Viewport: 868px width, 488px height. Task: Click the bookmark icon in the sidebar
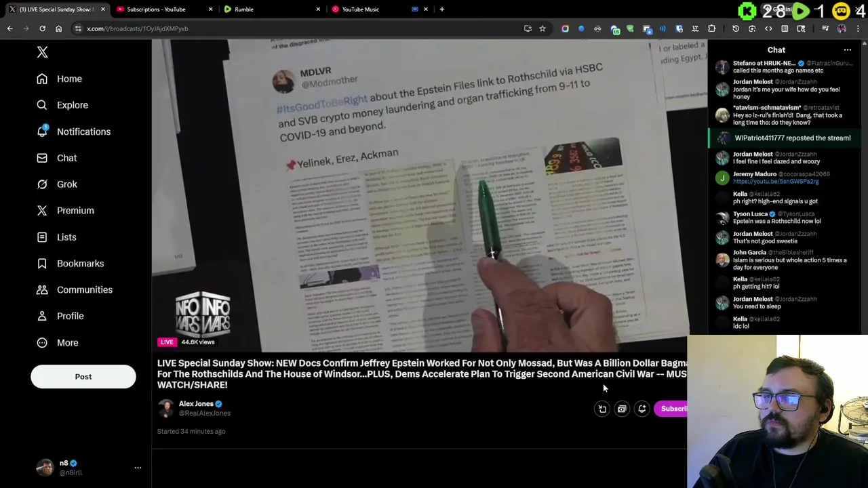(x=42, y=264)
